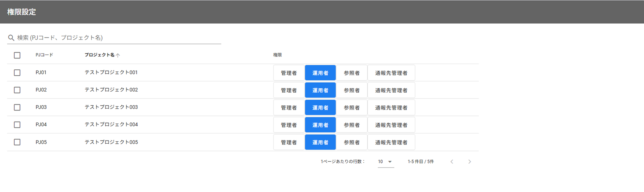
Task: Pick 通報先管理者 for テストプロジェクト001
Action: pos(391,73)
